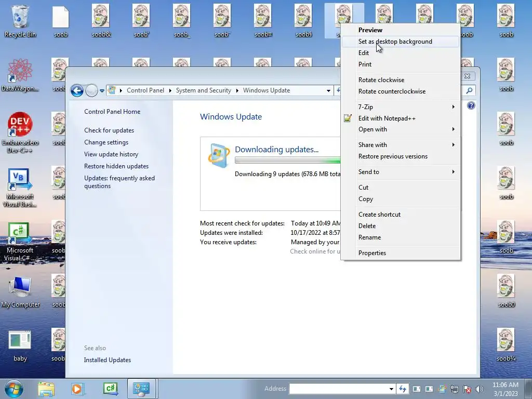Select the soob§ image icon
This screenshot has width=532, height=399.
point(303,21)
